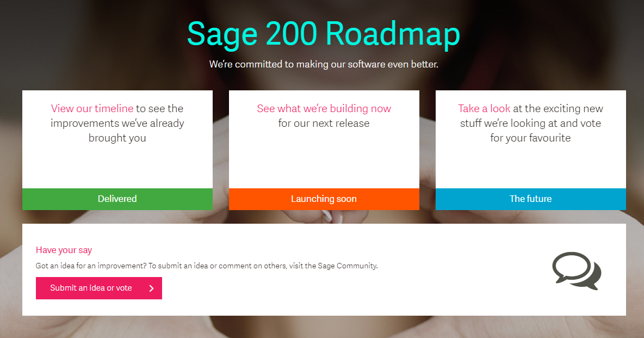
Task: Follow the Take a look link
Action: (484, 108)
